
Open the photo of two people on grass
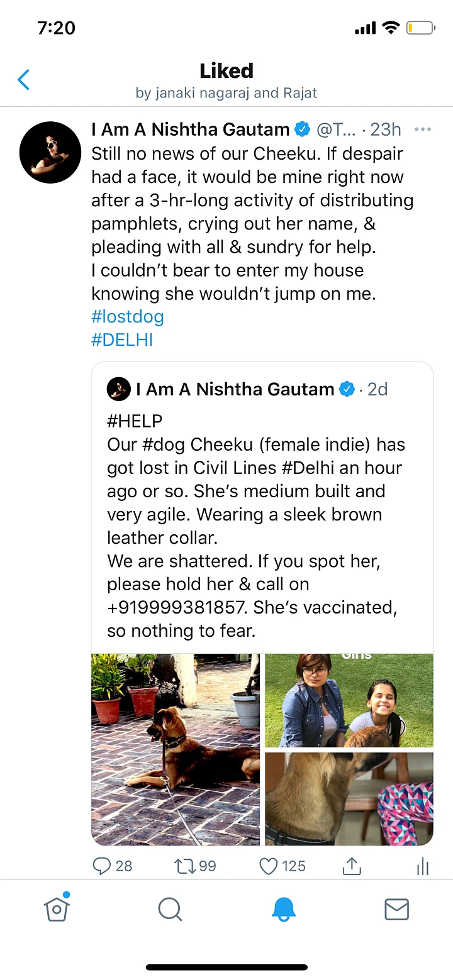pyautogui.click(x=349, y=700)
